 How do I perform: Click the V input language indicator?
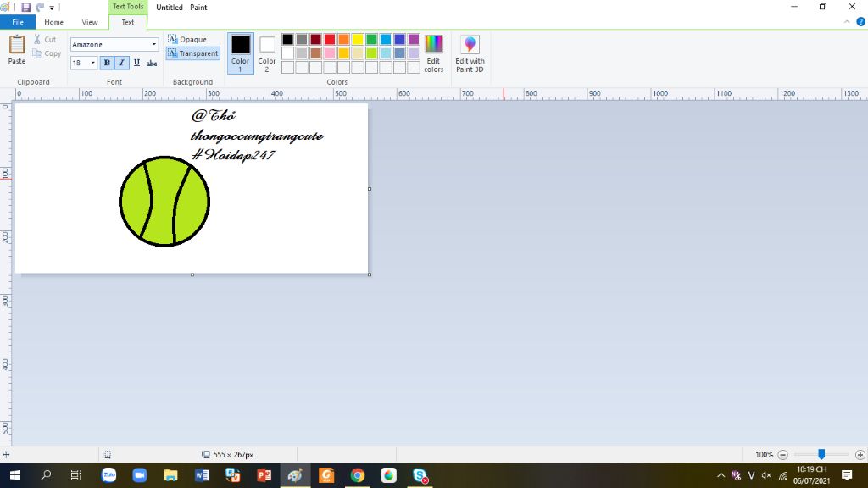pos(751,475)
